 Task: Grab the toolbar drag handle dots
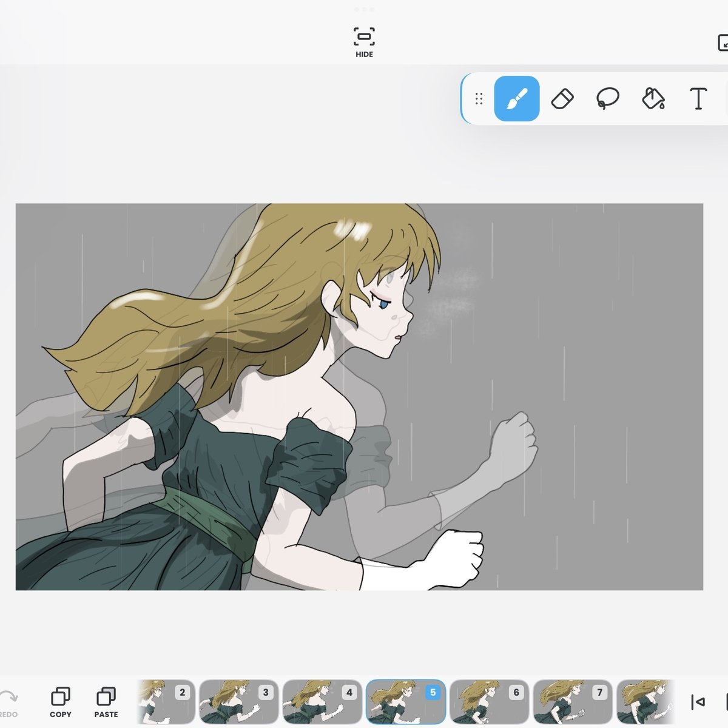point(479,98)
